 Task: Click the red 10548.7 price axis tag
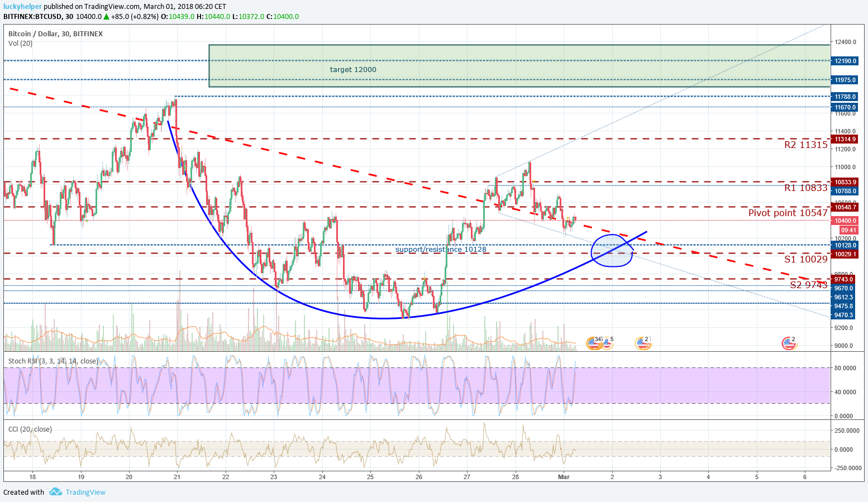[846, 207]
